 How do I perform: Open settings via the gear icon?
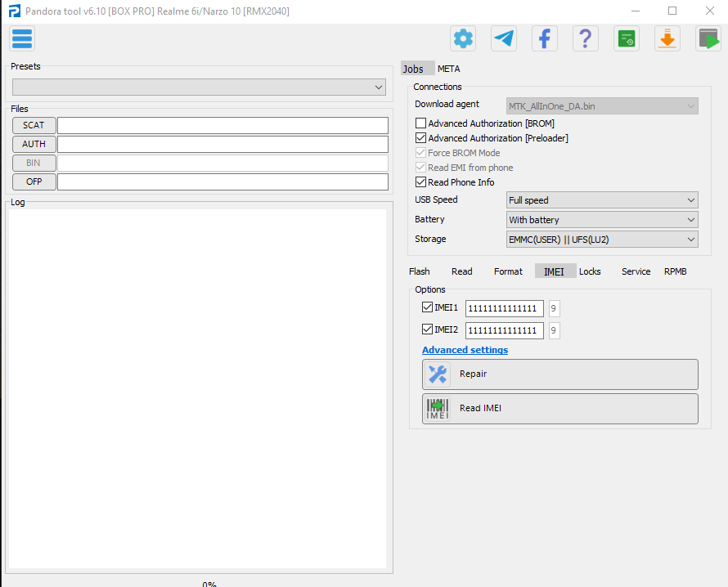coord(463,38)
